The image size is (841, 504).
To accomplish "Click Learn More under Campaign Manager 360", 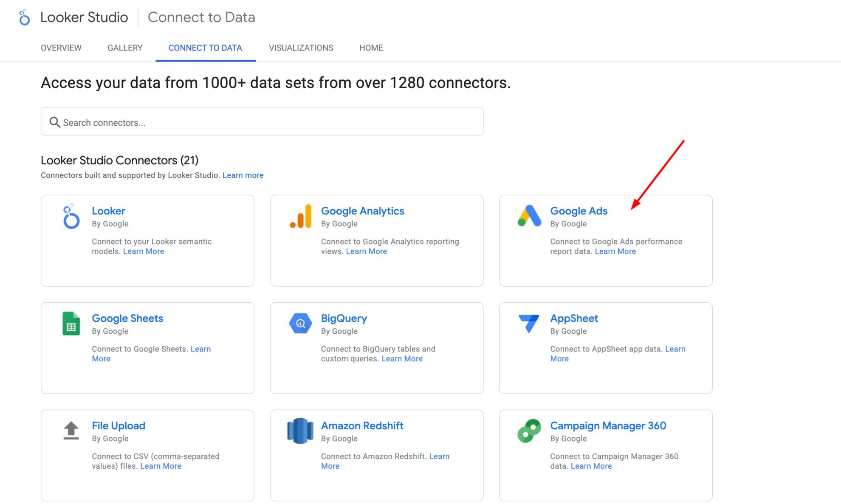I will point(591,466).
